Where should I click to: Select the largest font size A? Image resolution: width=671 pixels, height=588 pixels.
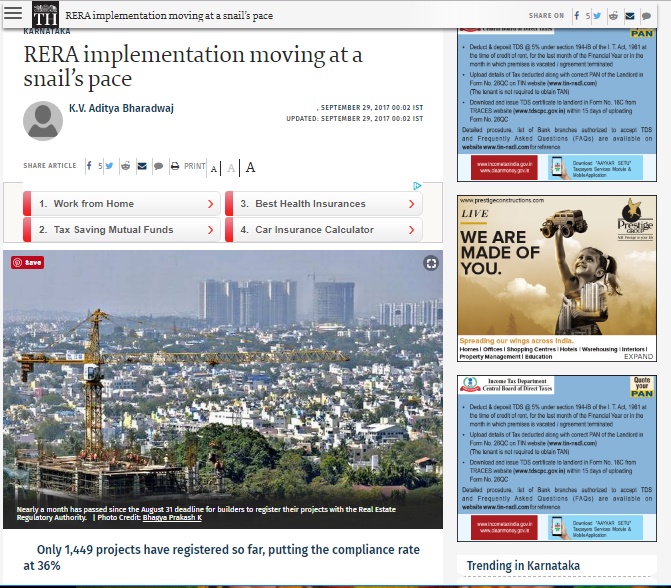(251, 167)
